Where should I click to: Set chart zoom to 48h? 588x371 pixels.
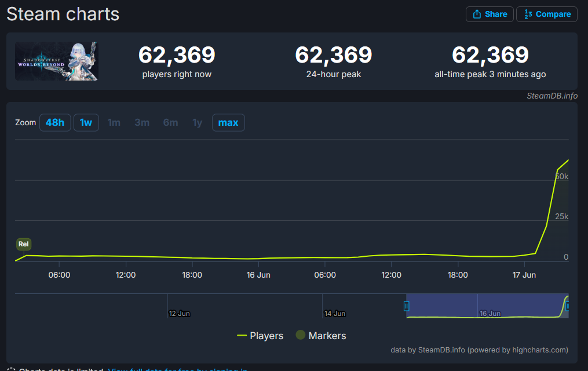tap(55, 123)
